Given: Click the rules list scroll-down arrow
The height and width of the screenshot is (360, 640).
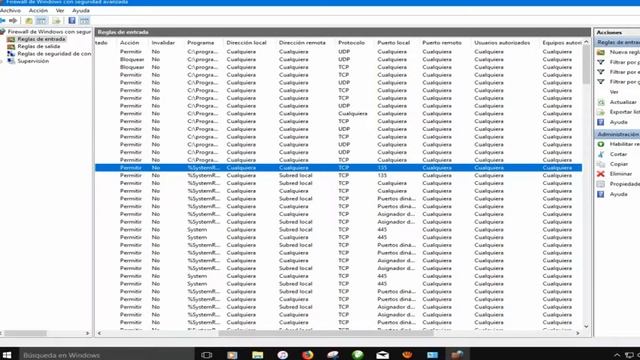Looking at the screenshot, I should pyautogui.click(x=586, y=326).
